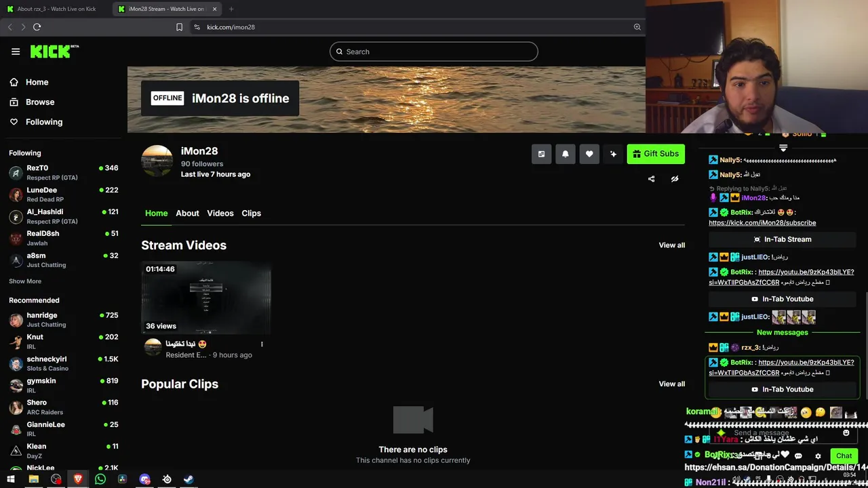868x488 pixels.
Task: Switch to the Clips channel tab
Action: click(252, 213)
